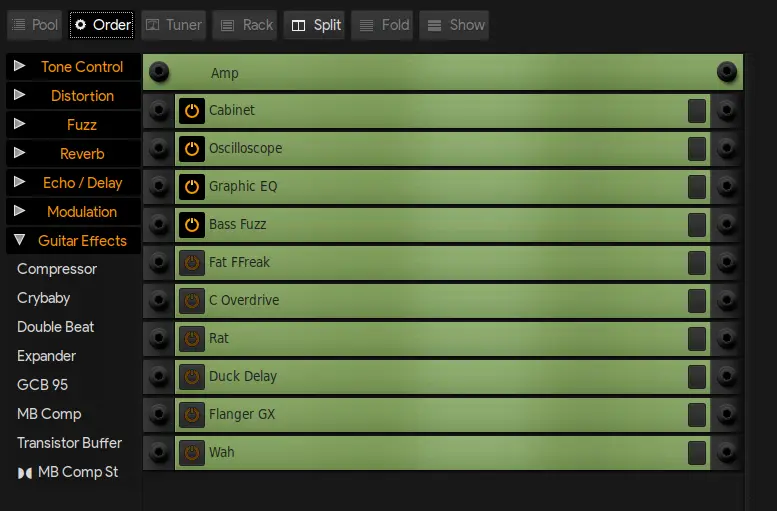The height and width of the screenshot is (511, 777).
Task: Click the dark square on the C Overdrive row
Action: pos(697,301)
